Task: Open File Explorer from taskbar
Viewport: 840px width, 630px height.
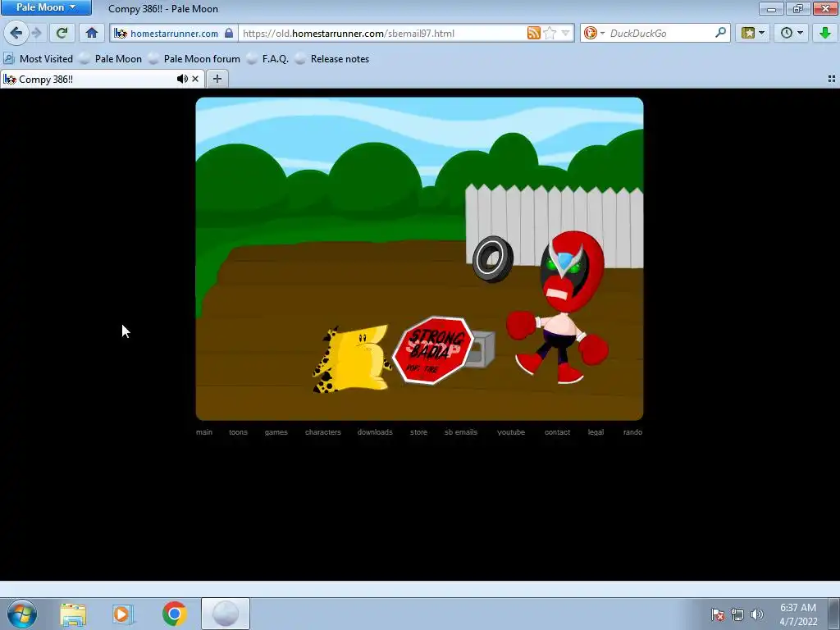Action: click(73, 614)
